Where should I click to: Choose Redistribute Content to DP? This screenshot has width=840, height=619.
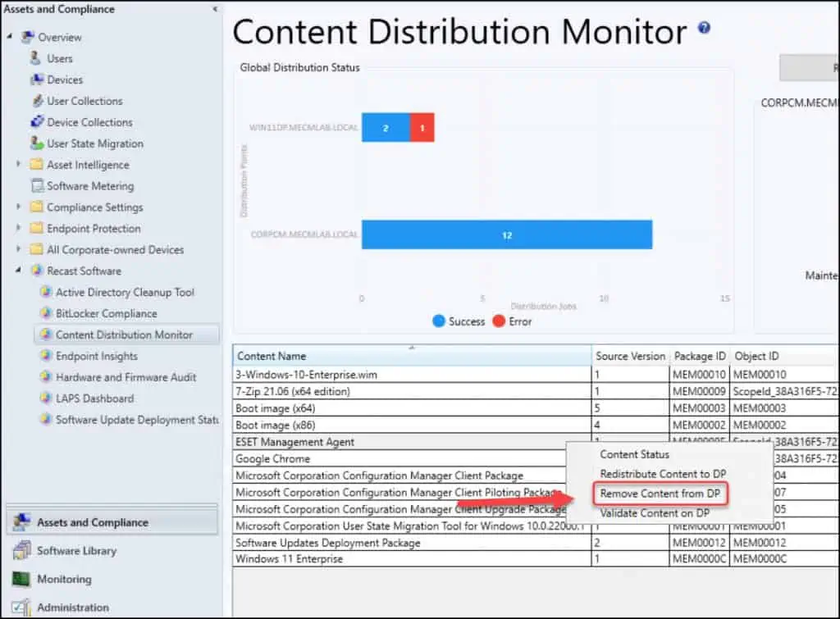pos(663,474)
